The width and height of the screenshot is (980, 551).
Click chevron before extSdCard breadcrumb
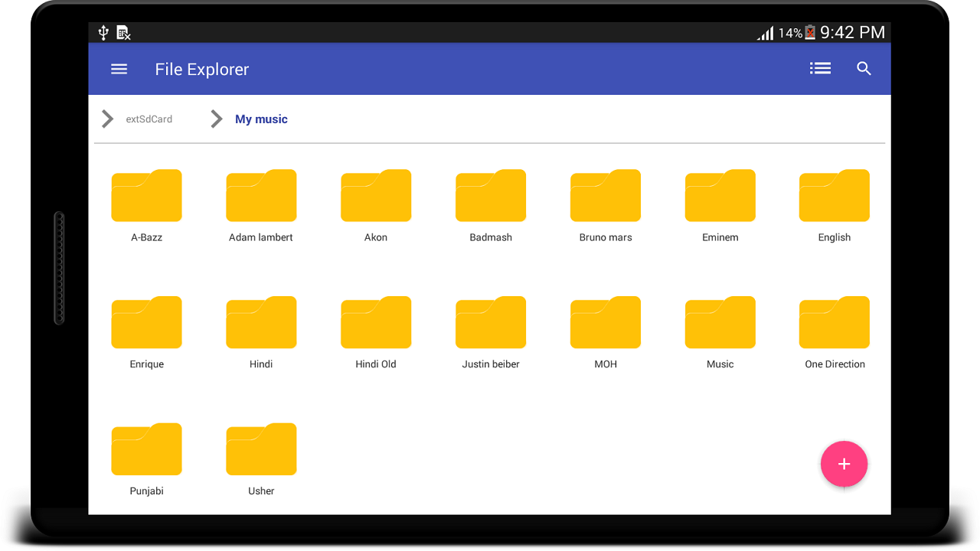pyautogui.click(x=108, y=119)
